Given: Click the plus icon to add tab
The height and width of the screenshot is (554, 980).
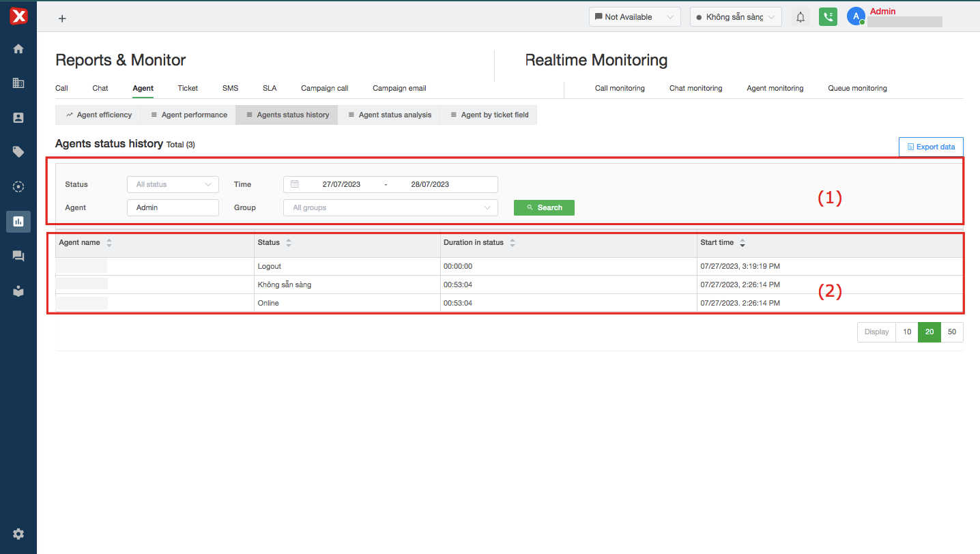Looking at the screenshot, I should click(62, 18).
